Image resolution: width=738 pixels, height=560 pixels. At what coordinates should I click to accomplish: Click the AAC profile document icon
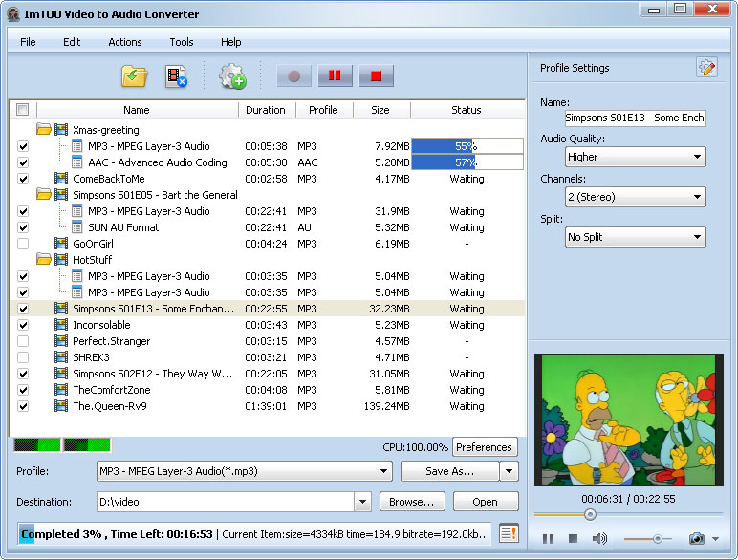(77, 162)
